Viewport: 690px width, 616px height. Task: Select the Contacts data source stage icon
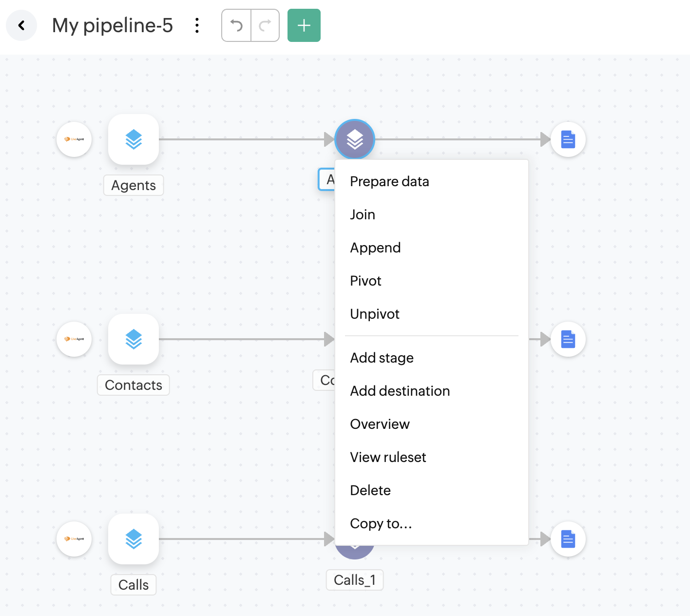click(x=134, y=339)
